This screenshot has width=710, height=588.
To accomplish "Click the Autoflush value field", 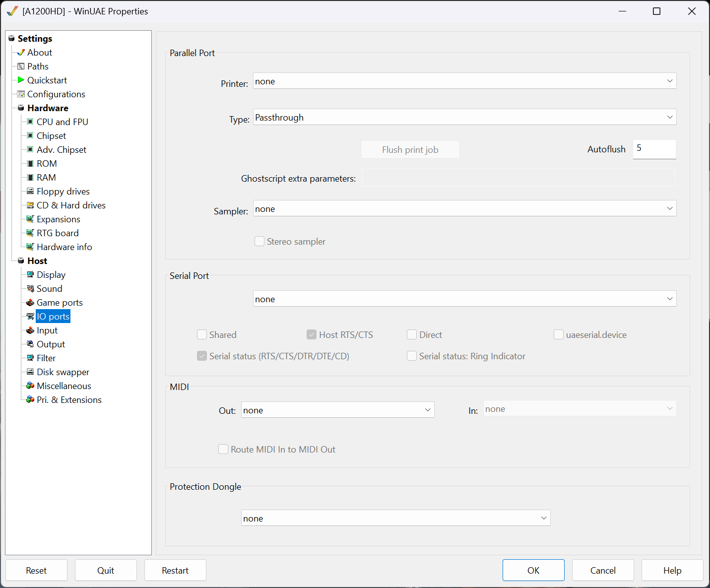I will [654, 149].
